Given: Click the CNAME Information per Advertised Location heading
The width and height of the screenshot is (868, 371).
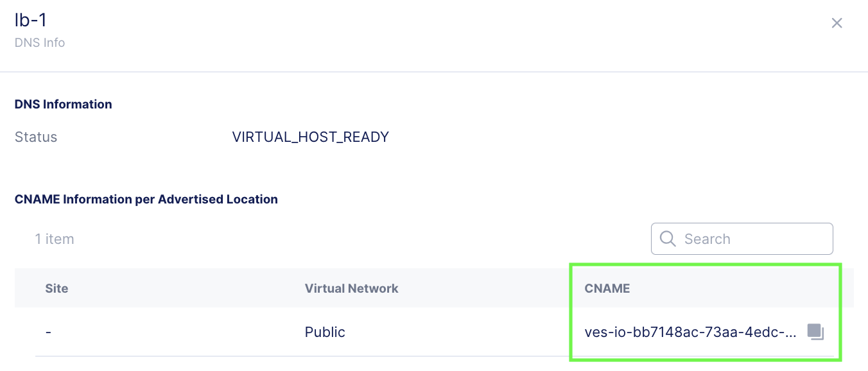Looking at the screenshot, I should pyautogui.click(x=146, y=199).
